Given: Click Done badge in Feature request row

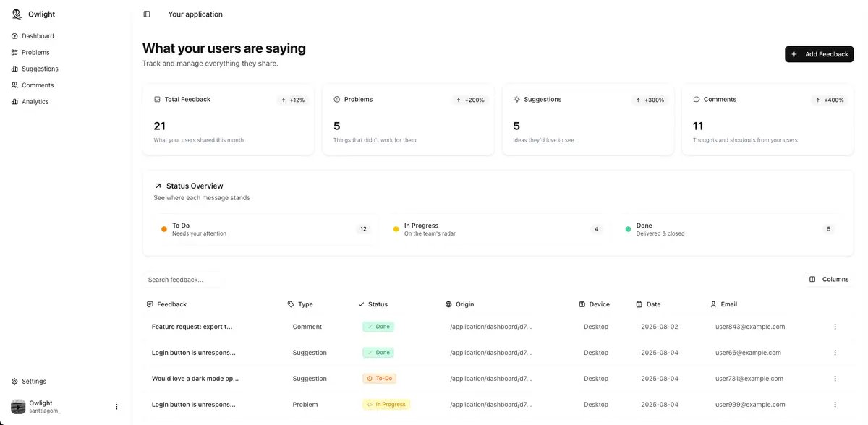Looking at the screenshot, I should 378,327.
